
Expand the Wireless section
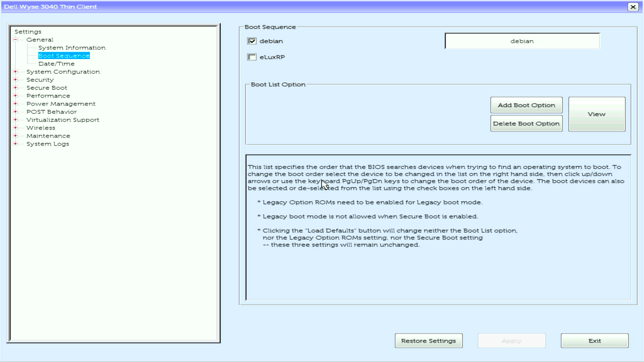coord(15,128)
